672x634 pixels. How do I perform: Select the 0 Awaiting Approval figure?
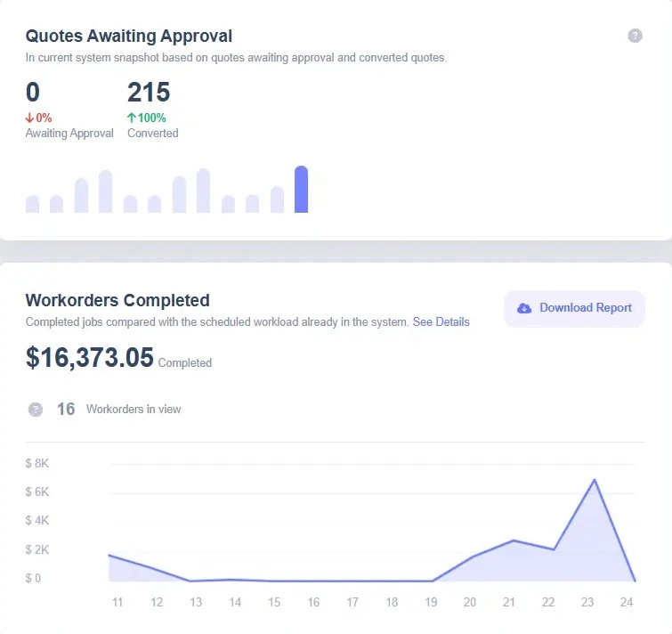pyautogui.click(x=33, y=93)
